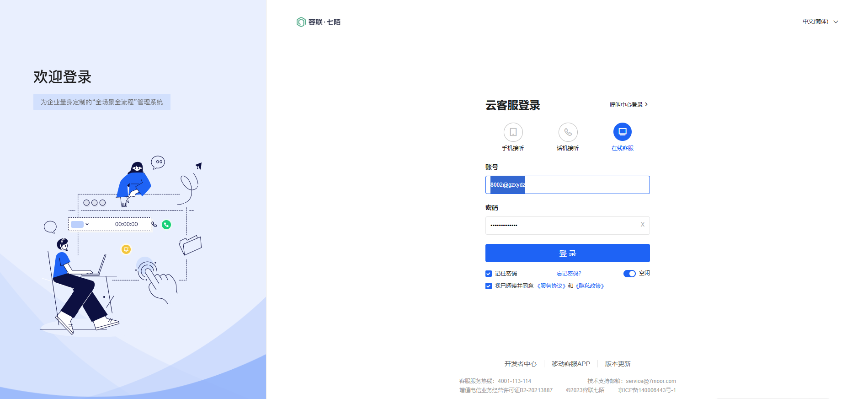This screenshot has width=868, height=399.
Task: Uncheck the agreement 我已阅读并同意 checkbox
Action: (489, 286)
